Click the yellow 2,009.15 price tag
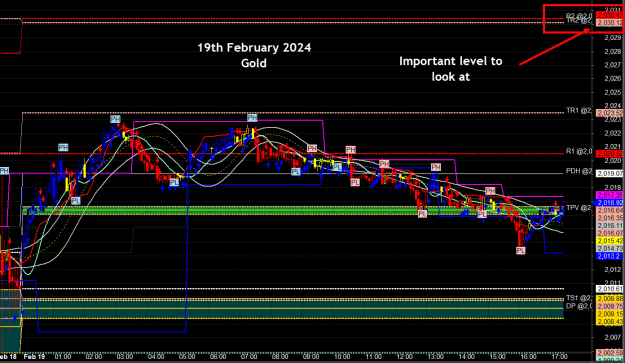The image size is (625, 363). point(609,314)
